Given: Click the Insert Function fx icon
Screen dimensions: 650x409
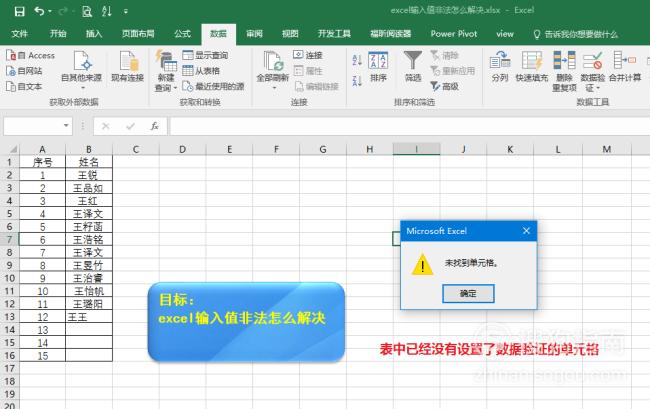Looking at the screenshot, I should pyautogui.click(x=155, y=126).
